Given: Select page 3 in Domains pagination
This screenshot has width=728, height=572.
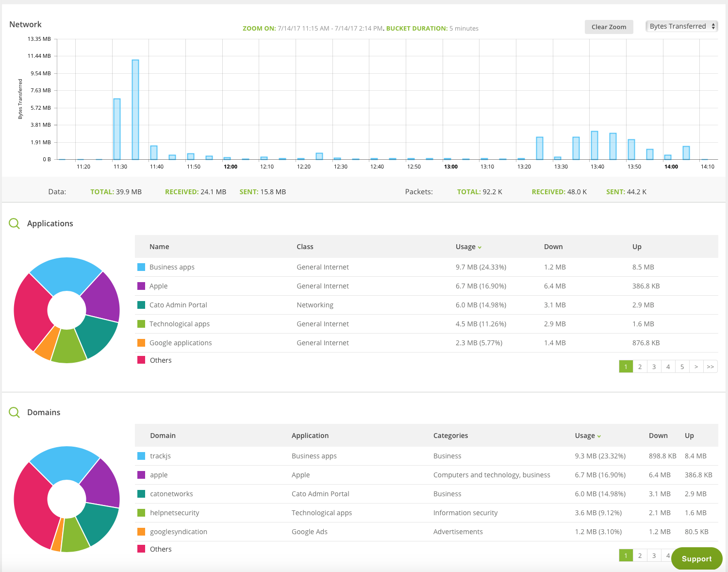Looking at the screenshot, I should point(654,555).
